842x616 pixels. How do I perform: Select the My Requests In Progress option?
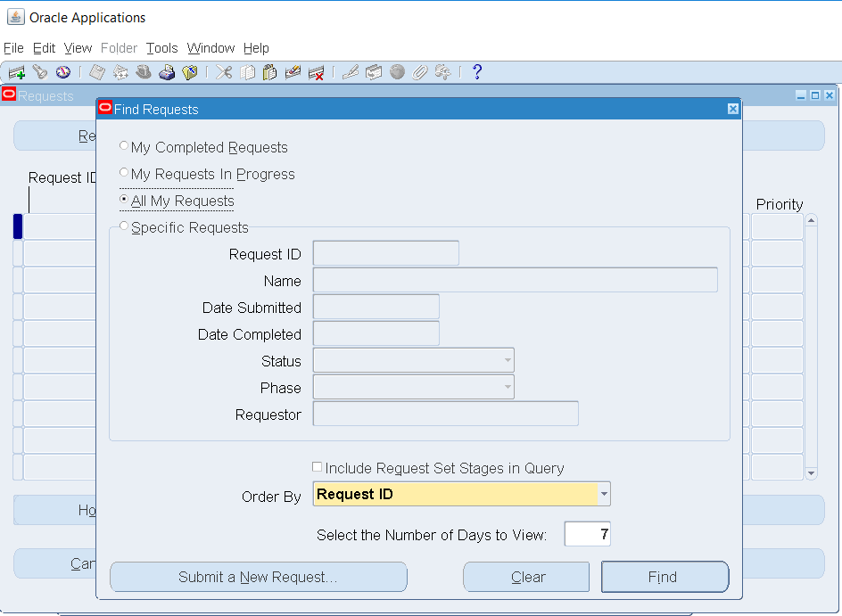tap(124, 172)
